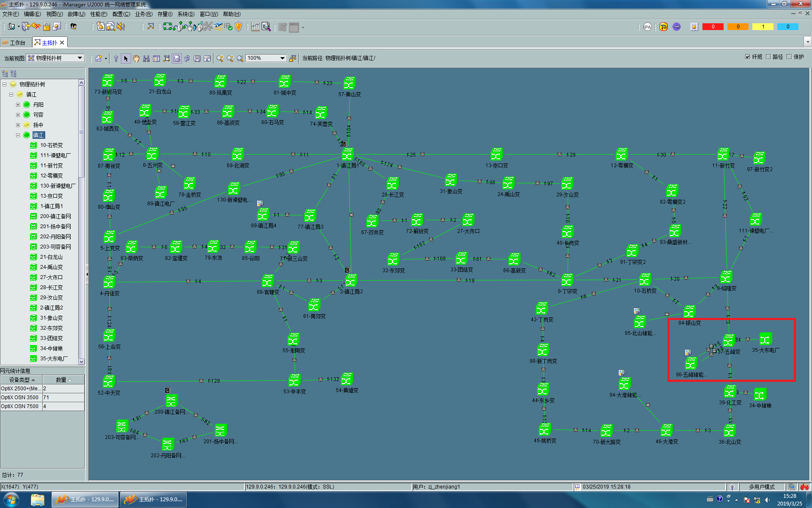Screen dimensions: 812x508
Task: Click the 35-大东电厂 node icon on the map
Action: click(765, 339)
